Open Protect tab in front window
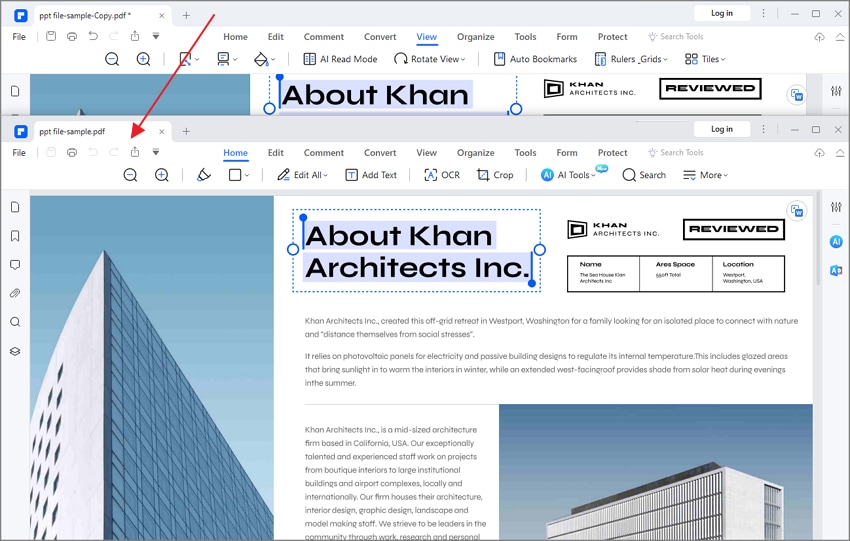This screenshot has width=850, height=541. (613, 153)
